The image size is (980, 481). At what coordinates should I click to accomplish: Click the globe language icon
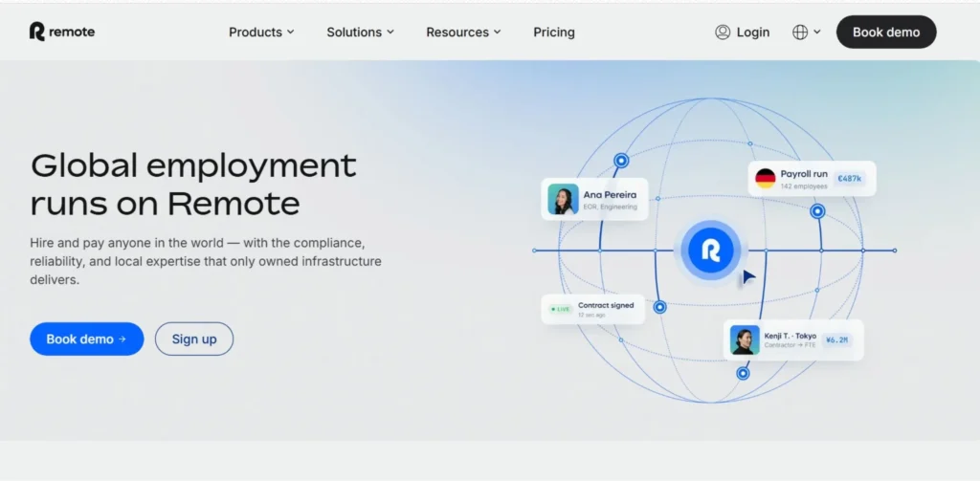[800, 33]
